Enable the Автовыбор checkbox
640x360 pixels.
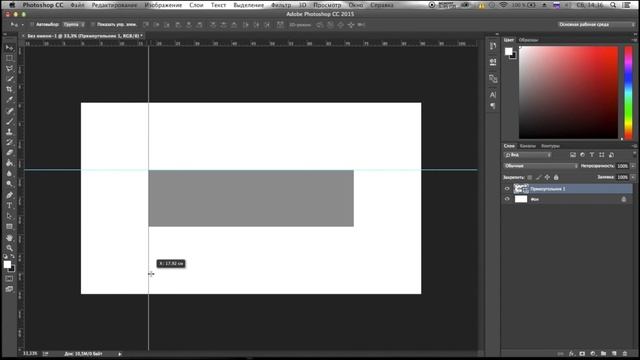point(32,24)
